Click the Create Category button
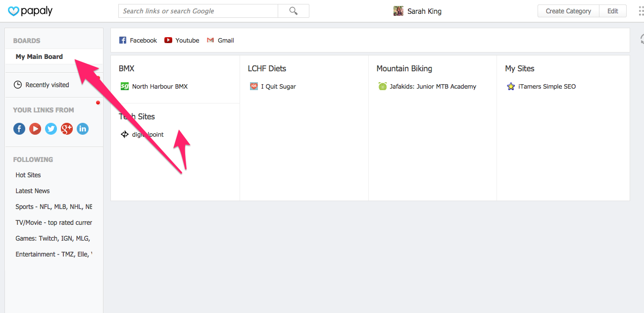This screenshot has width=644, height=313. [568, 11]
